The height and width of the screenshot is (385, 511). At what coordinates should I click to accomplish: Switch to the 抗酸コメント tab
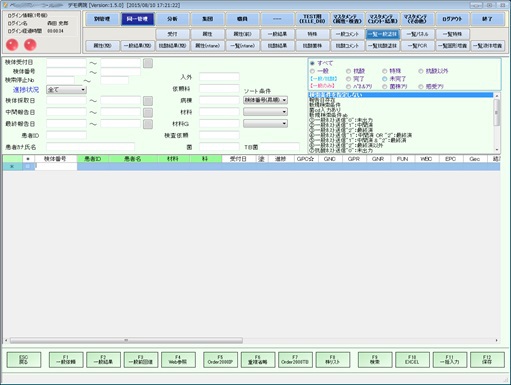point(347,46)
